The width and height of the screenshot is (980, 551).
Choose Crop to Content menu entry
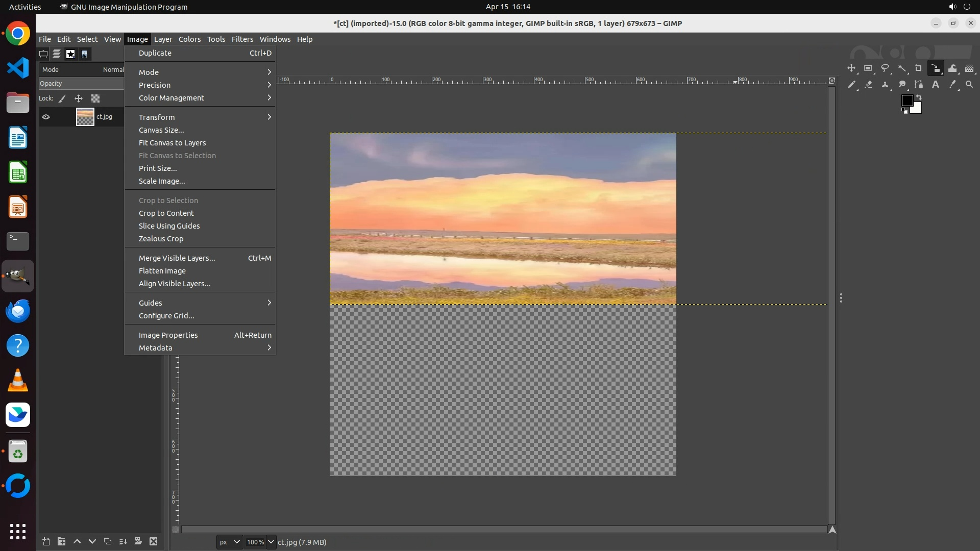166,213
